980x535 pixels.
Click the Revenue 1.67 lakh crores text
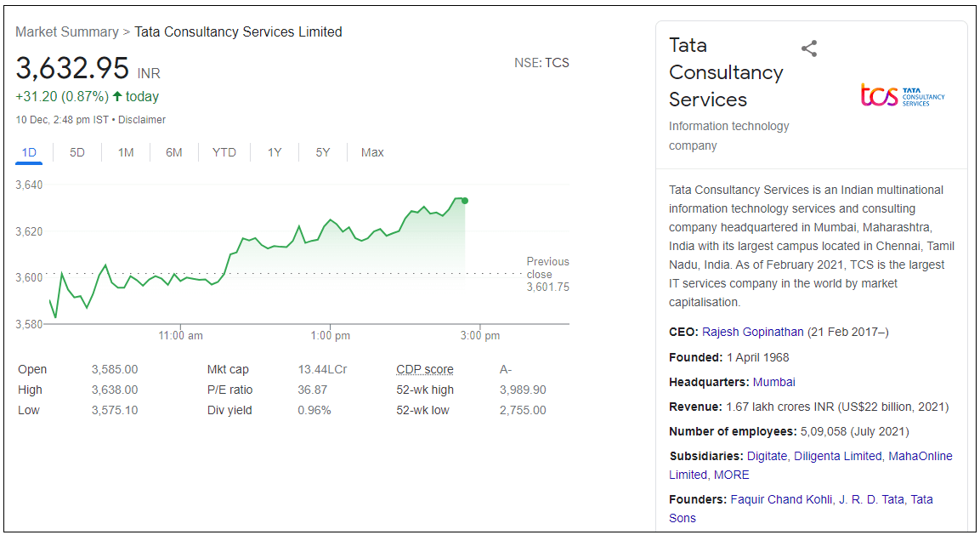tap(837, 407)
